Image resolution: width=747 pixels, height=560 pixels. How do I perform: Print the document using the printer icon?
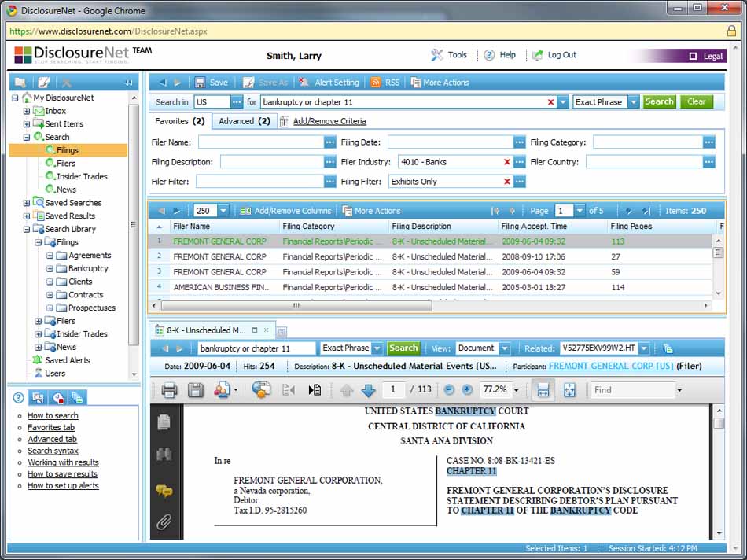tap(169, 390)
